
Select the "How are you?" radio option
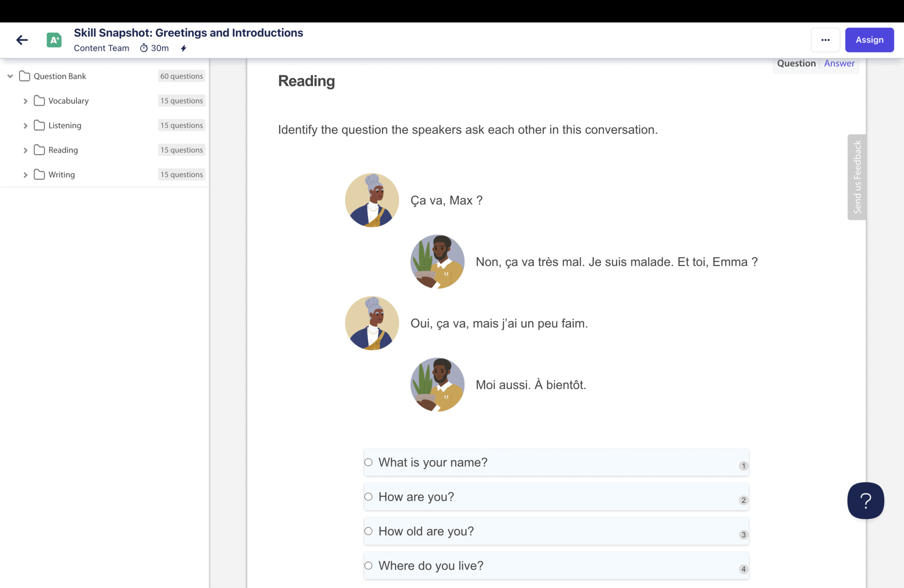pyautogui.click(x=369, y=497)
